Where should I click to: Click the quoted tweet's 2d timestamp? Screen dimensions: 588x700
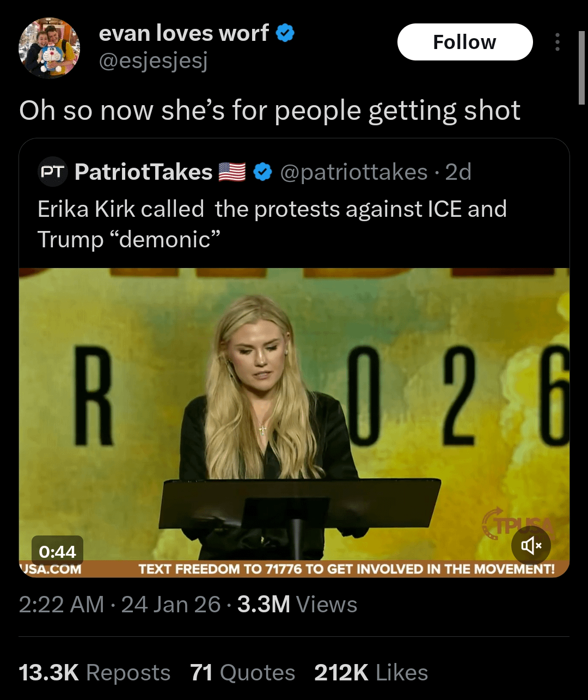(x=458, y=172)
